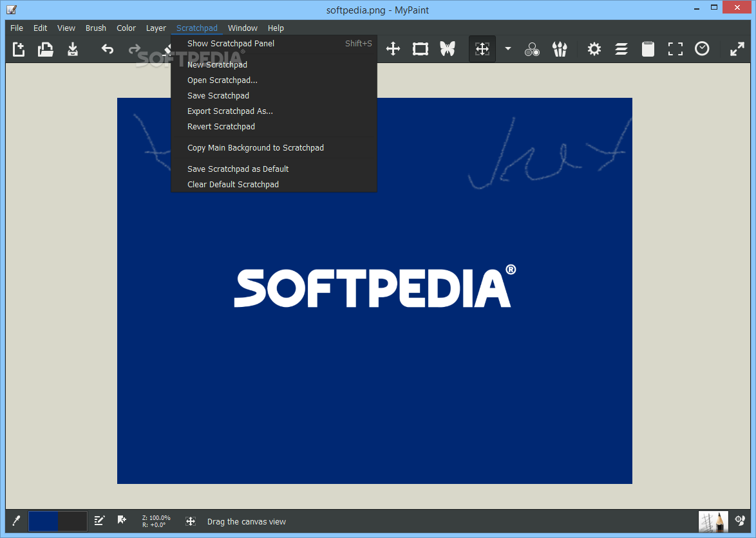This screenshot has width=756, height=538.
Task: Open a file with folder icon
Action: coord(45,49)
